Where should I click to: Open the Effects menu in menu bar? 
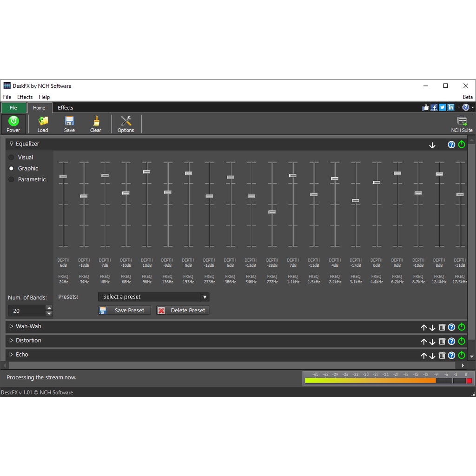pyautogui.click(x=25, y=97)
